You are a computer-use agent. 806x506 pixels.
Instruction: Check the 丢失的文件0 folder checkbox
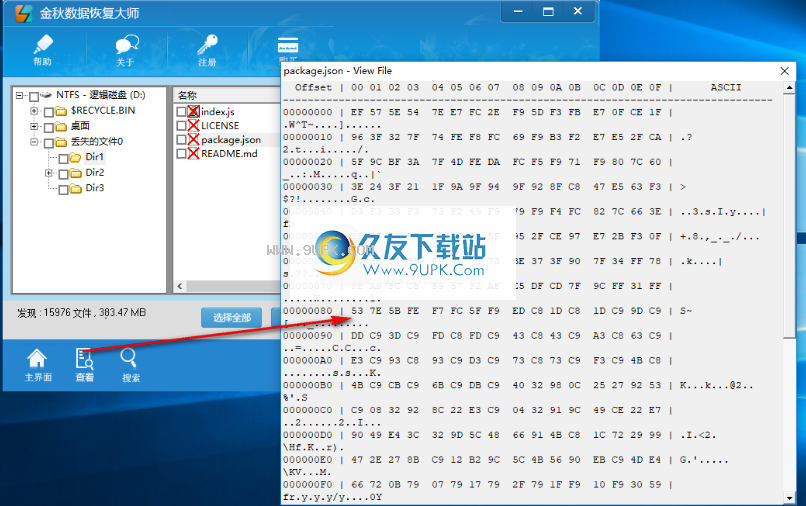(x=49, y=142)
